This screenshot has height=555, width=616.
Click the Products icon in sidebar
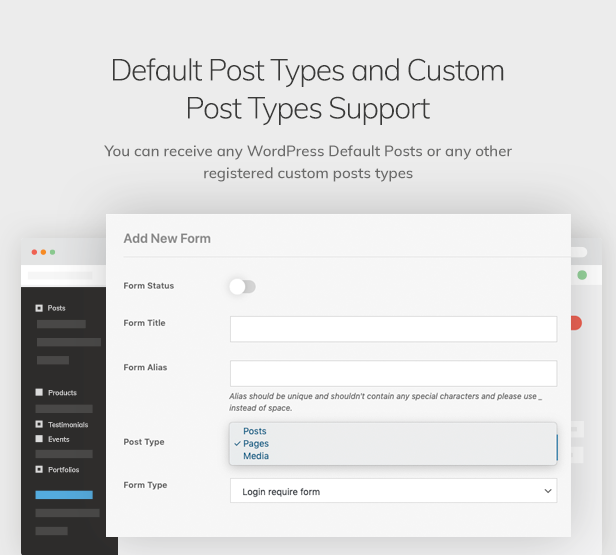39,393
